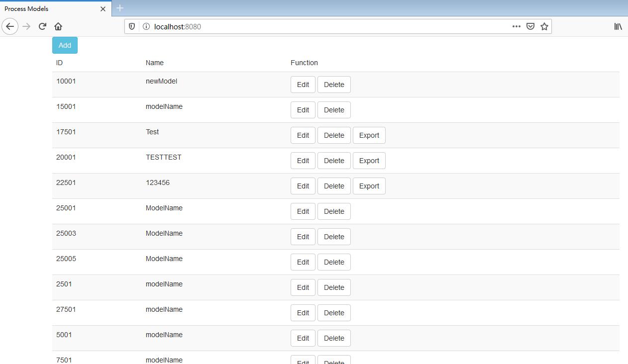Save page to Pocket
The height and width of the screenshot is (364, 628).
(530, 26)
